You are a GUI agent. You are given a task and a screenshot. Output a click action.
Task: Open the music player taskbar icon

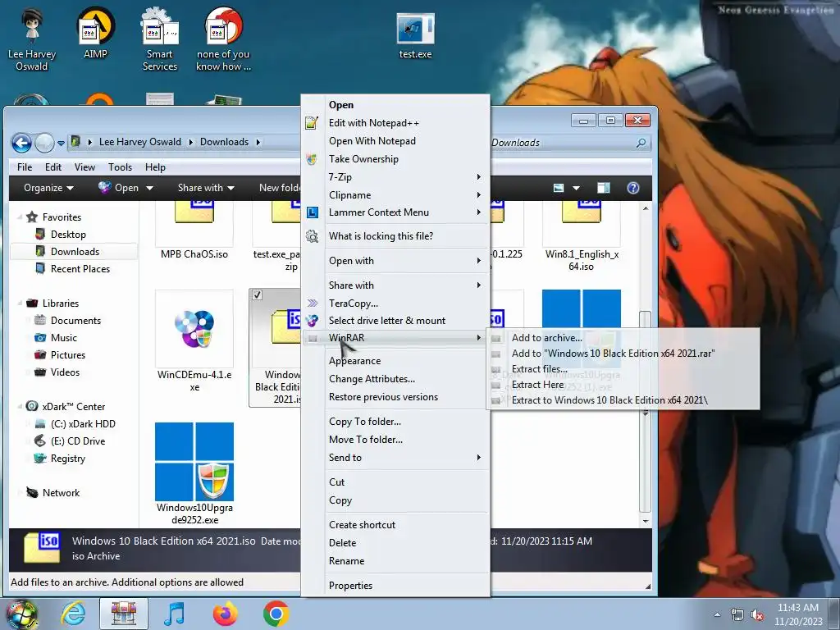(x=174, y=614)
